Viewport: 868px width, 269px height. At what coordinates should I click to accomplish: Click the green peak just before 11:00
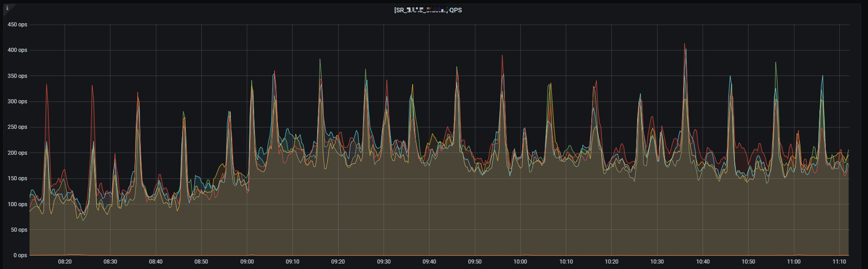tap(776, 63)
